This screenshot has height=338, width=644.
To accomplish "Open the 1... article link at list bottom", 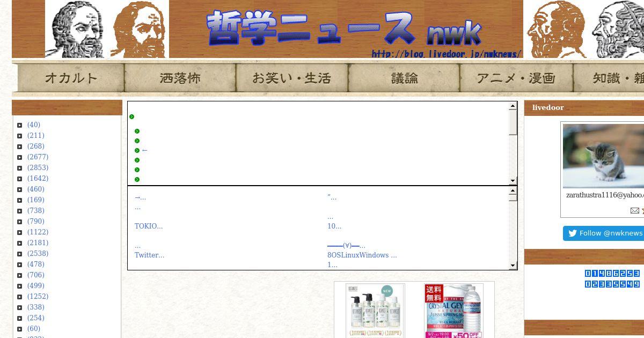I will (332, 265).
